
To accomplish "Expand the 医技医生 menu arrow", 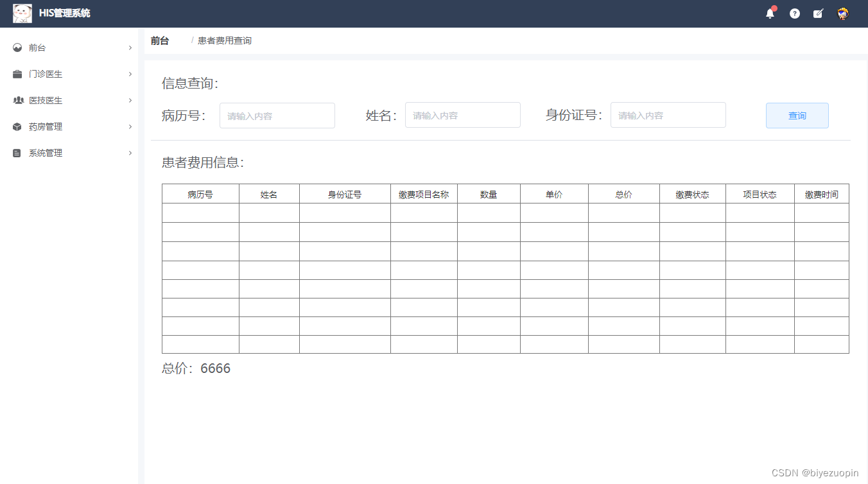I will pos(130,100).
